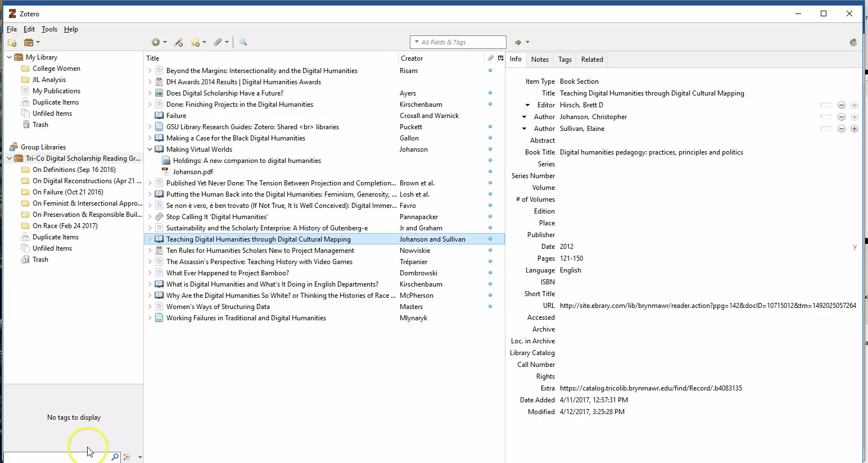Click the Unfiled Items icon in group library

coord(25,248)
